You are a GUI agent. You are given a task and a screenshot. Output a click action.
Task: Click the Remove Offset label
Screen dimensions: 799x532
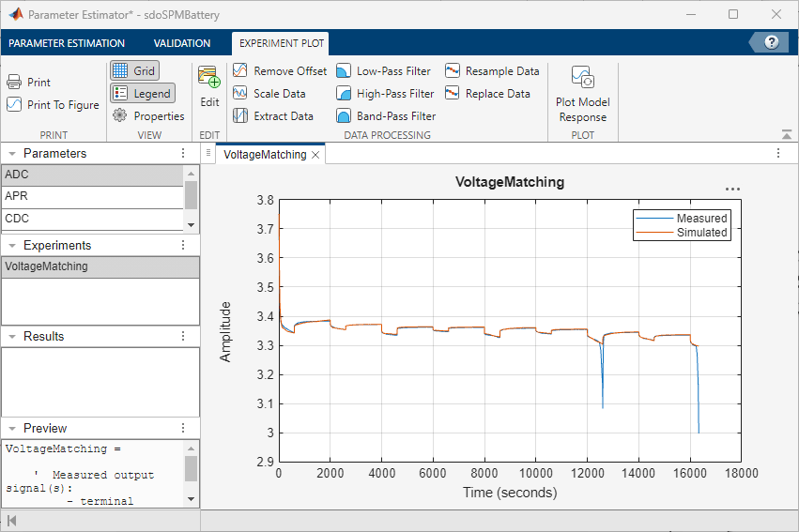tap(290, 71)
